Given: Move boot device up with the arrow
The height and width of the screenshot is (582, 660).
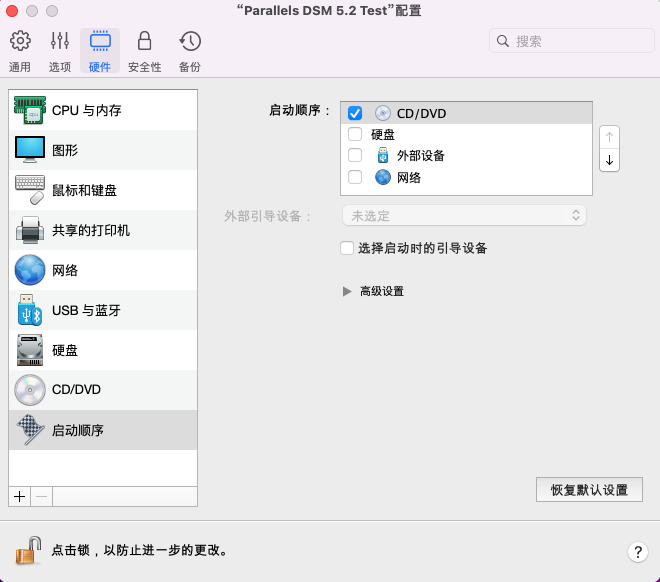Looking at the screenshot, I should point(609,137).
